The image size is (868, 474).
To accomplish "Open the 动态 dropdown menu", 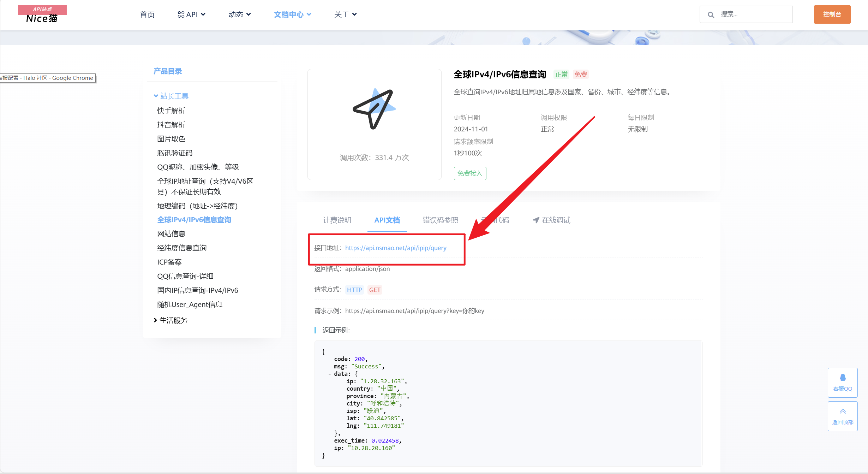I will point(240,14).
